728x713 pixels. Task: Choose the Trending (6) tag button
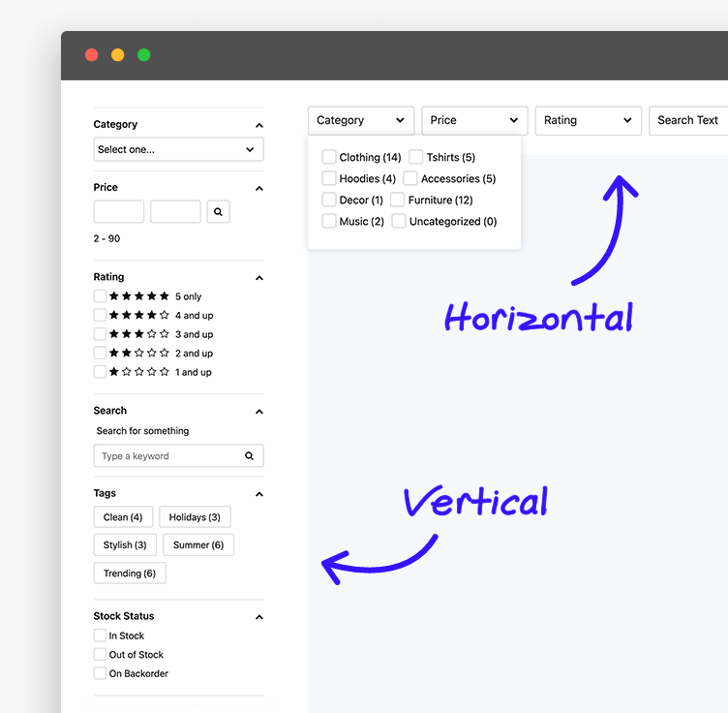coord(130,573)
